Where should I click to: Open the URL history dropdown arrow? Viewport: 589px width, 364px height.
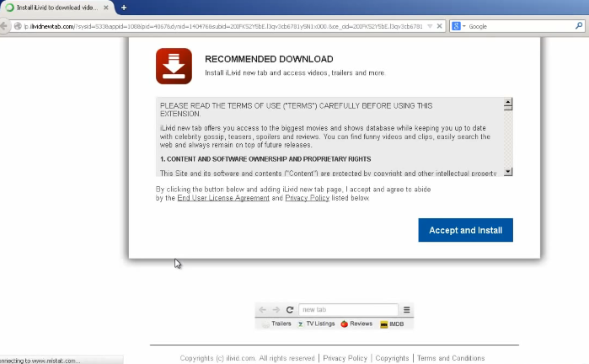(431, 26)
